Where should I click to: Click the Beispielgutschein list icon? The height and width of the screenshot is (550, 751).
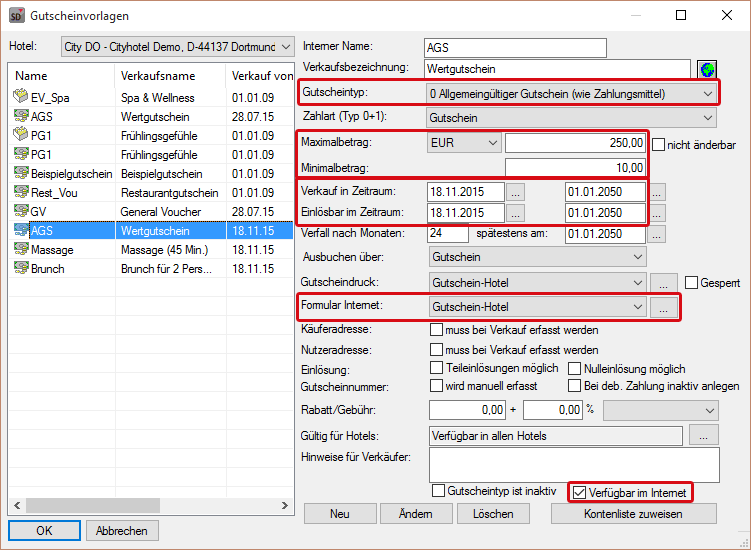(20, 173)
